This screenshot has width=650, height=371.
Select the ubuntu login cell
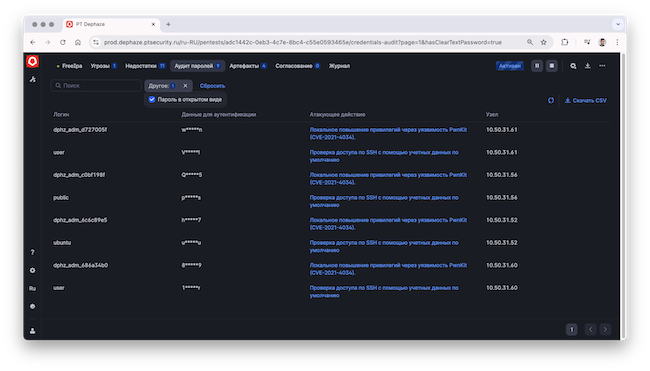(x=62, y=242)
